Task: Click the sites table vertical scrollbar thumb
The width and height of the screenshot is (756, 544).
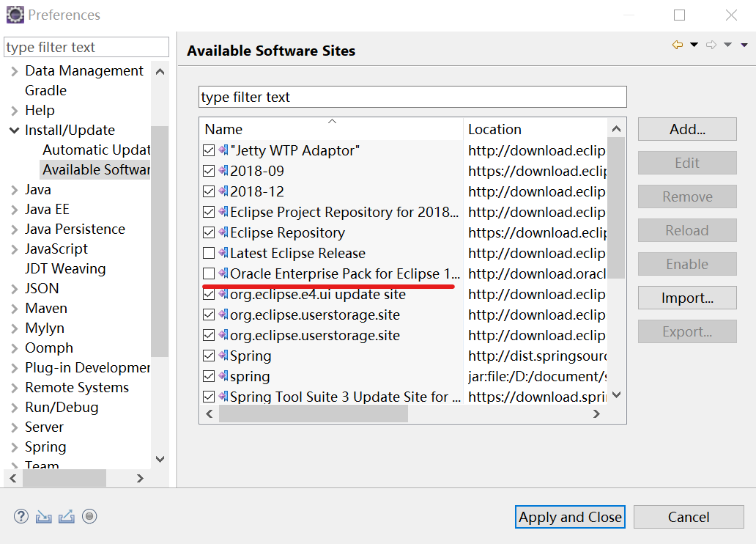Action: [616, 208]
